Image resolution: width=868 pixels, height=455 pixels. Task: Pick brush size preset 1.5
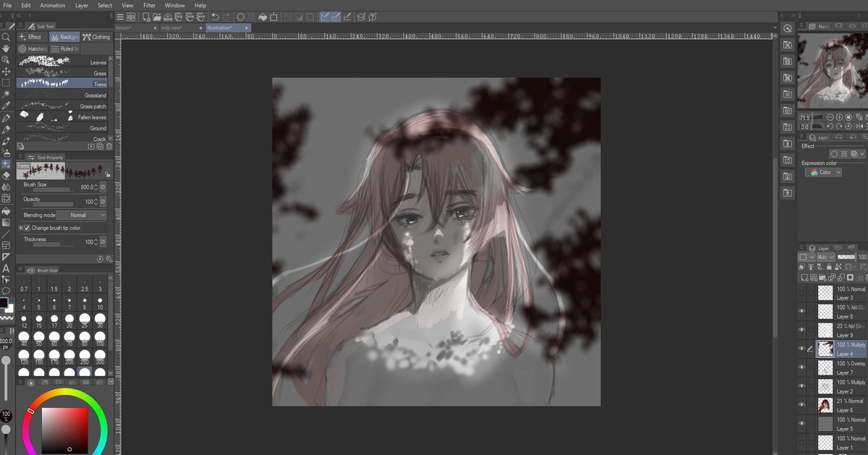(x=54, y=284)
